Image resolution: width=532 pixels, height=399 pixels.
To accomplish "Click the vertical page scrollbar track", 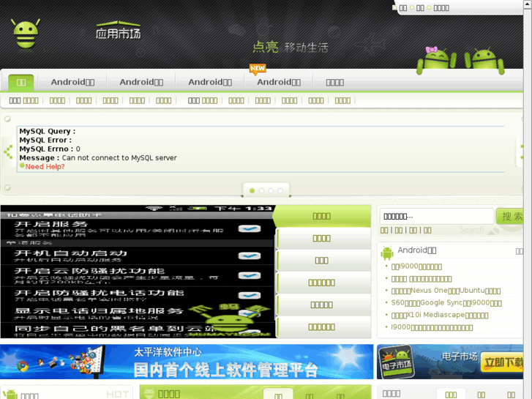I will tap(528, 204).
